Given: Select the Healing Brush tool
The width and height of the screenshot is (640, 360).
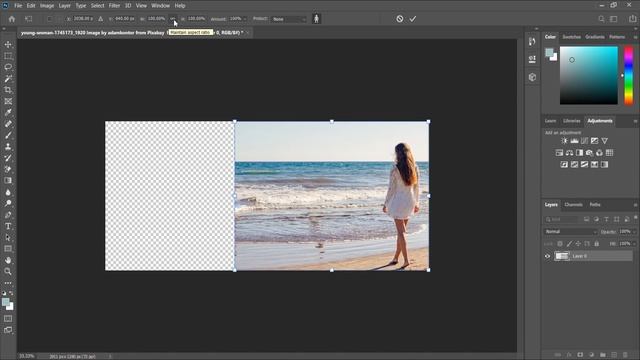Looking at the screenshot, I should pyautogui.click(x=8, y=124).
